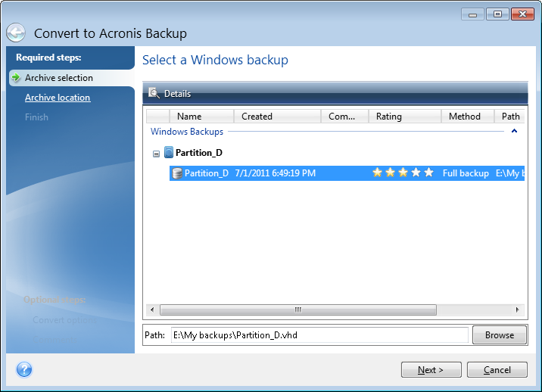Click the blue Partition_D group disk icon
Screen dimensions: 542x392
[169, 152]
